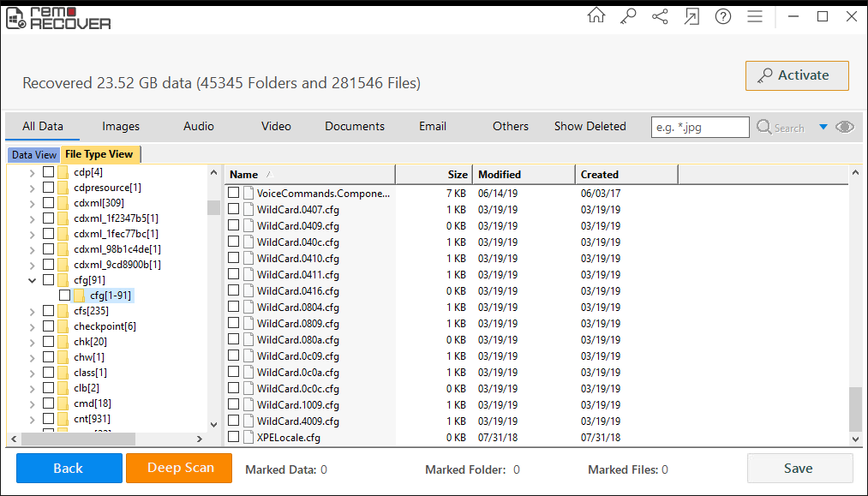Open the Help question mark icon
This screenshot has height=496, width=868.
point(722,16)
